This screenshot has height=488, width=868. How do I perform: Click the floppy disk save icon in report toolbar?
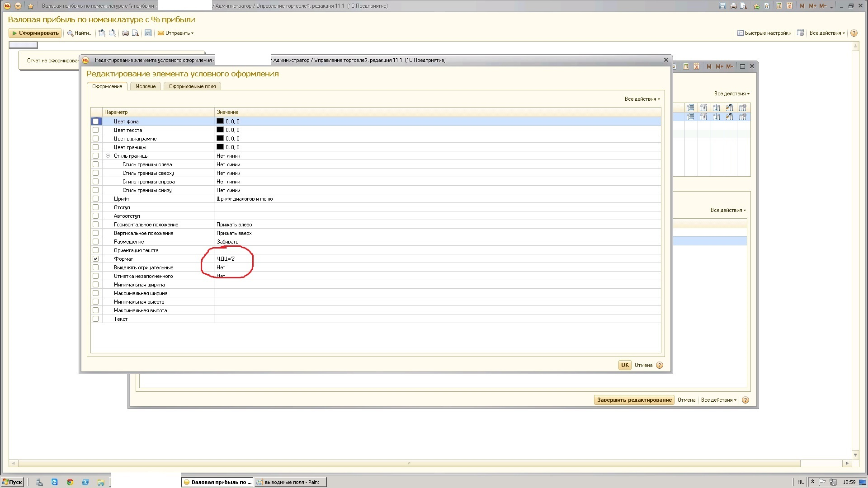(x=148, y=33)
